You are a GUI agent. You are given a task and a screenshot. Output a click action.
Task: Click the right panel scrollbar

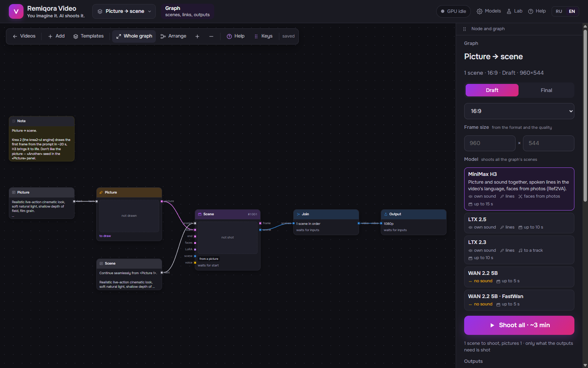click(x=585, y=116)
